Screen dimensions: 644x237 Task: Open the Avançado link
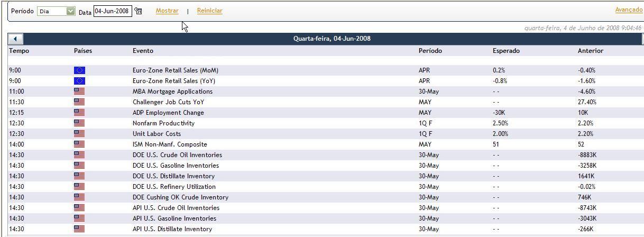(x=629, y=10)
